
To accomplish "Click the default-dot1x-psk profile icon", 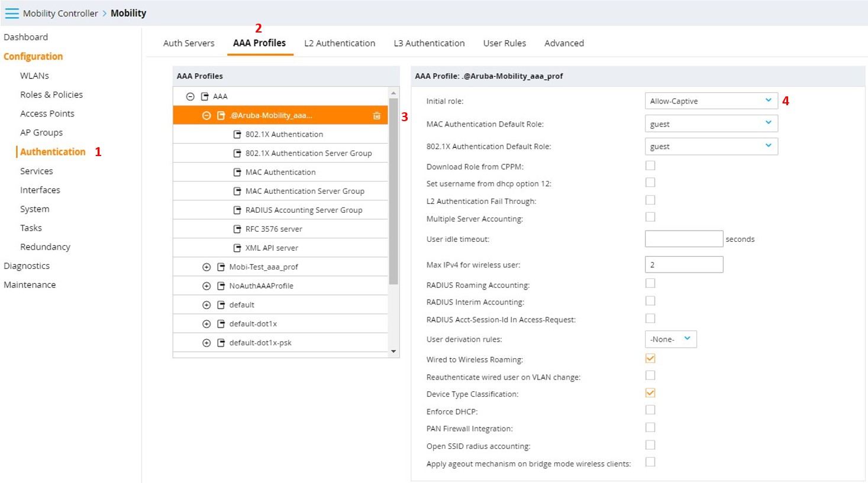I will tap(221, 343).
